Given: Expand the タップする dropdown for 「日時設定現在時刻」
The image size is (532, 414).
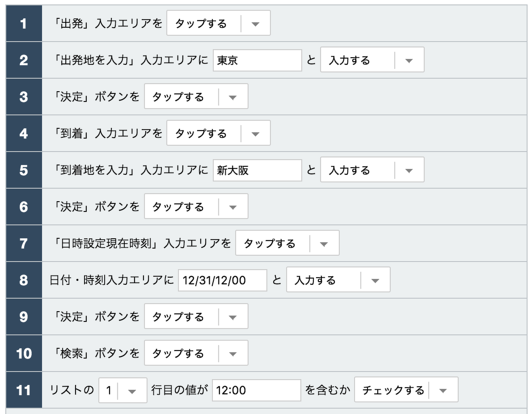Looking at the screenshot, I should click(324, 243).
